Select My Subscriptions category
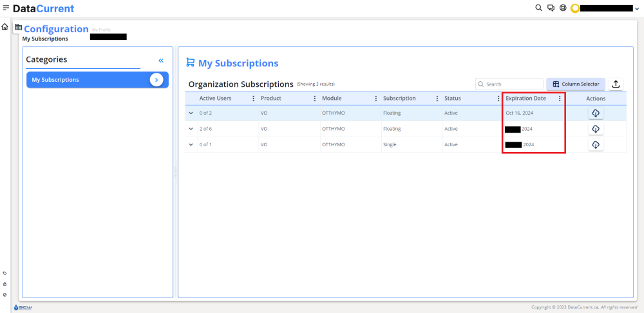This screenshot has width=644, height=313. pyautogui.click(x=97, y=80)
